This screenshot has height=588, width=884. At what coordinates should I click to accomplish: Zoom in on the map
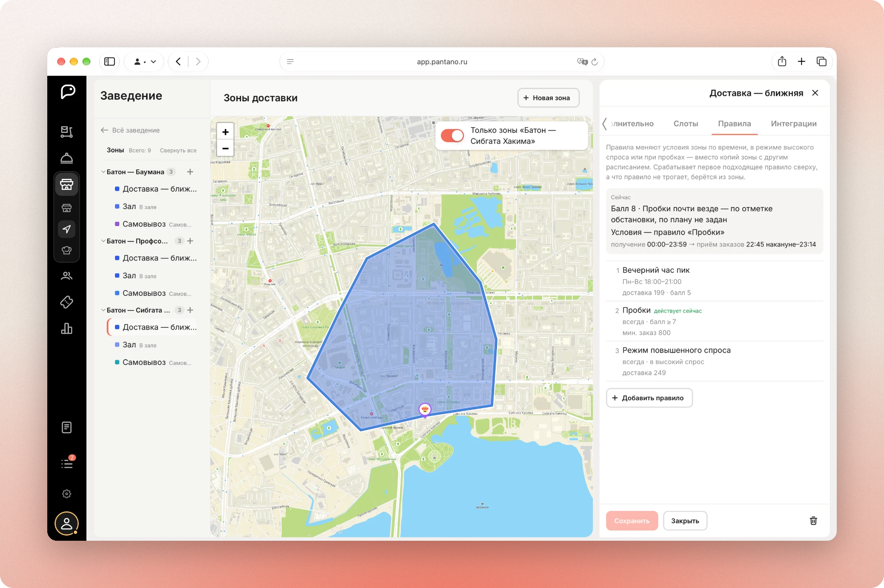pyautogui.click(x=225, y=132)
